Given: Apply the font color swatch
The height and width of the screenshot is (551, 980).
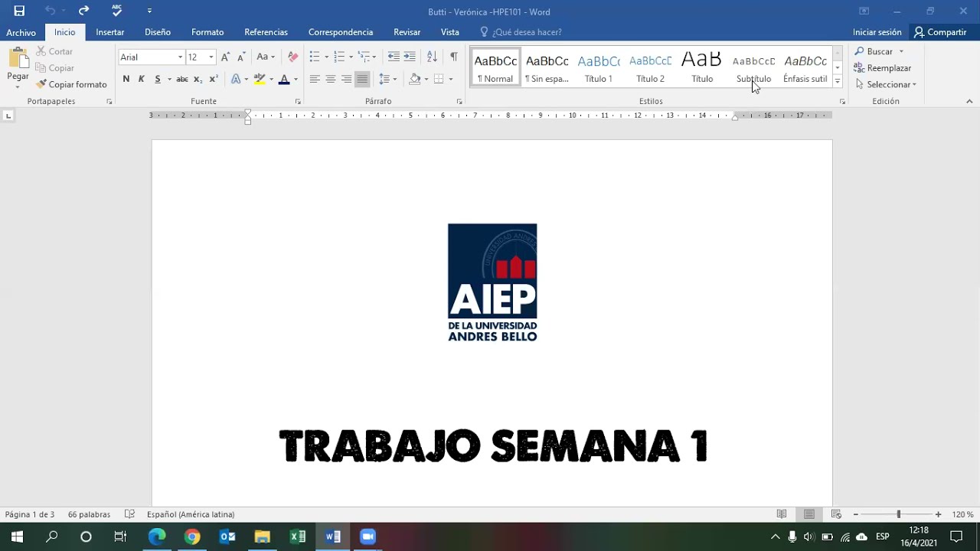Looking at the screenshot, I should click(284, 79).
